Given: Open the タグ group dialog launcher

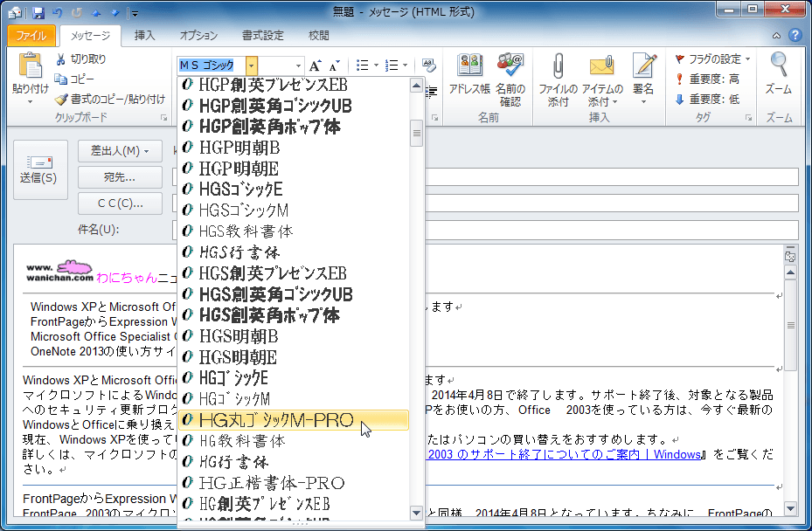Looking at the screenshot, I should [748, 118].
